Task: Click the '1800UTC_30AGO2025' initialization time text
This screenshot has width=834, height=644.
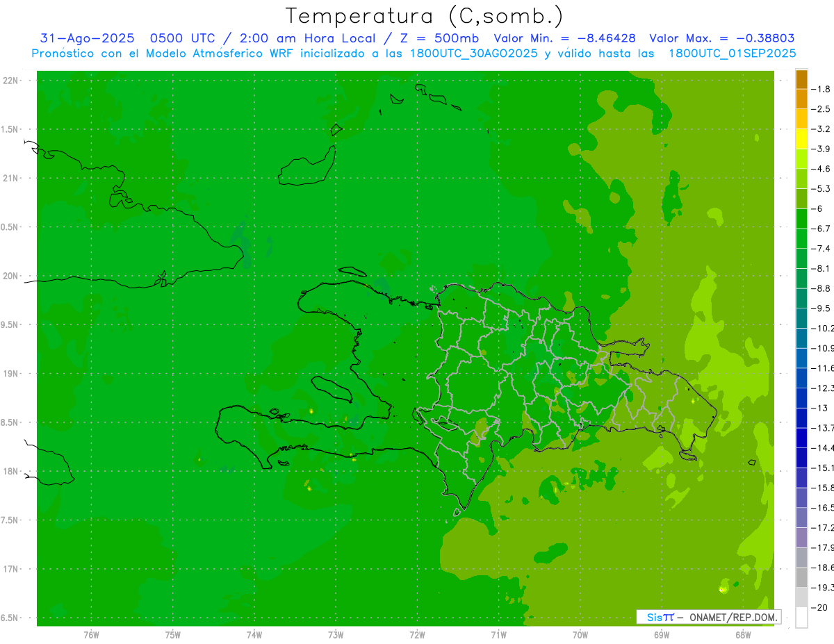Action: click(473, 53)
